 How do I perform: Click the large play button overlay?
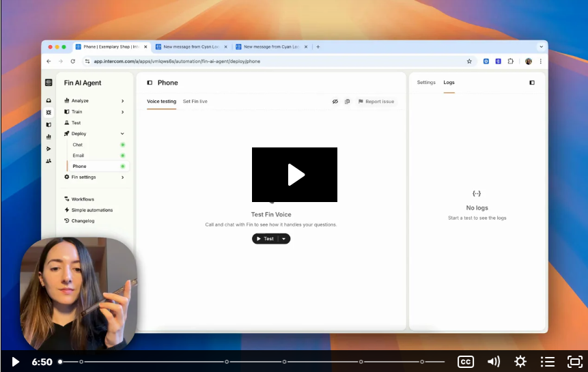click(x=294, y=175)
